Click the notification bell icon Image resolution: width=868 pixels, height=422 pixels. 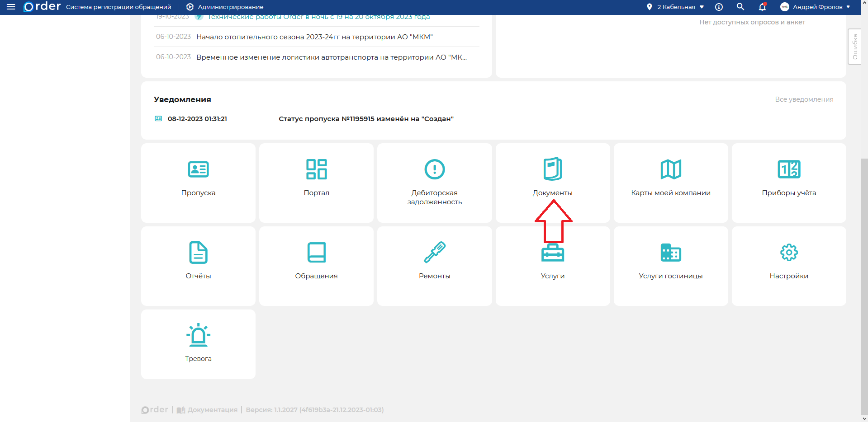point(762,7)
